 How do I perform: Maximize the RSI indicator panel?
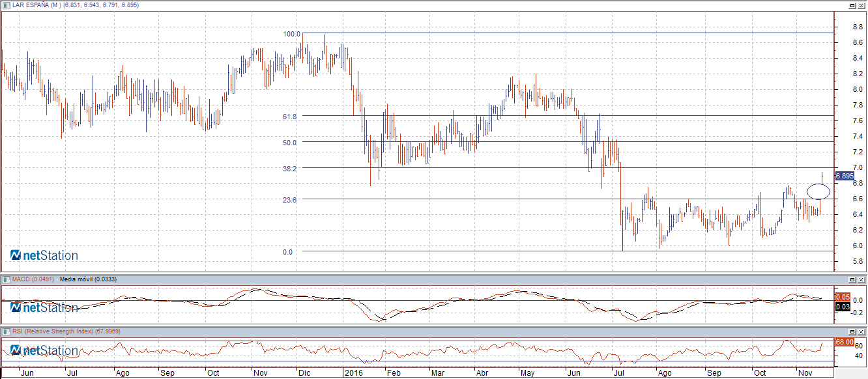pyautogui.click(x=852, y=331)
